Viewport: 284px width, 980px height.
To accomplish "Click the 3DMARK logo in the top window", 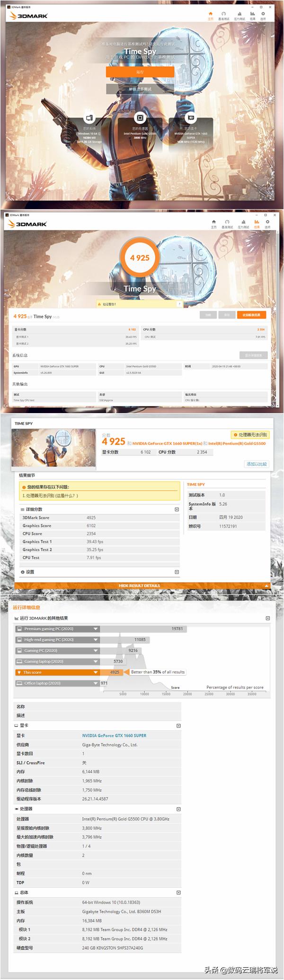I will click(x=29, y=16).
